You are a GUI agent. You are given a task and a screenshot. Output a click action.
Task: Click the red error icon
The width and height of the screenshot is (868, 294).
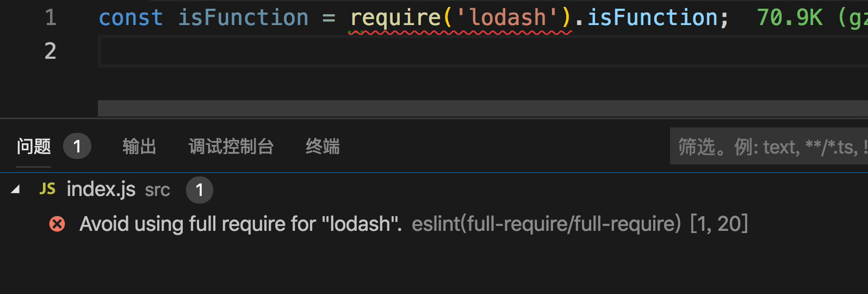tap(57, 224)
